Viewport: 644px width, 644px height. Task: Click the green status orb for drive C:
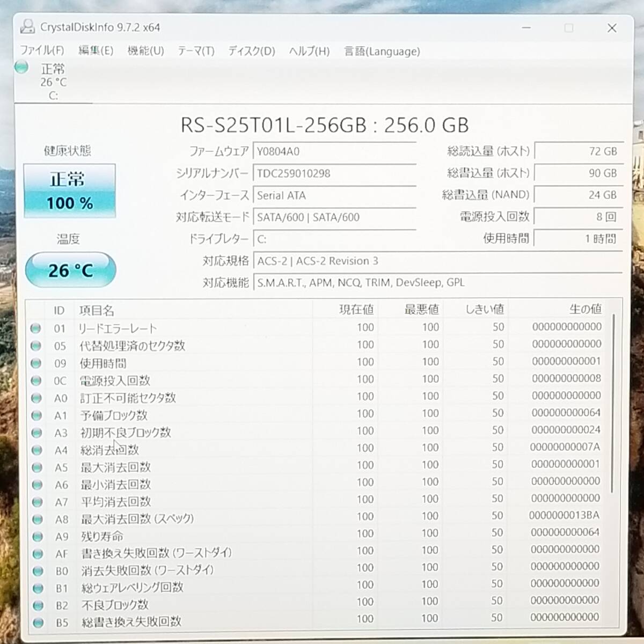pos(21,67)
